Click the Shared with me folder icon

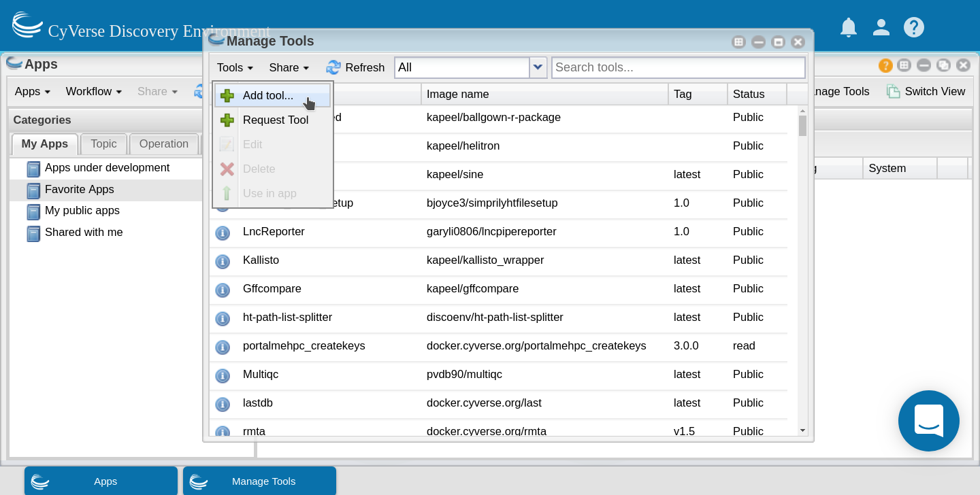point(33,233)
